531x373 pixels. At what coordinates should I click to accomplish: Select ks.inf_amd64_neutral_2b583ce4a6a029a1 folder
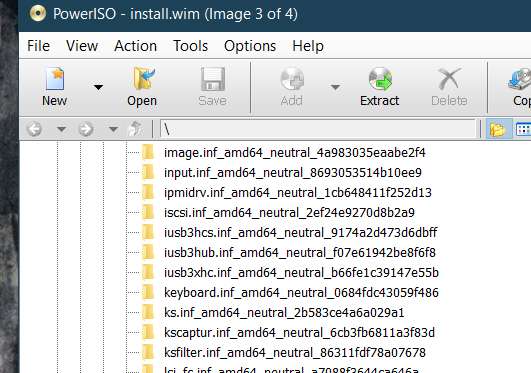284,313
